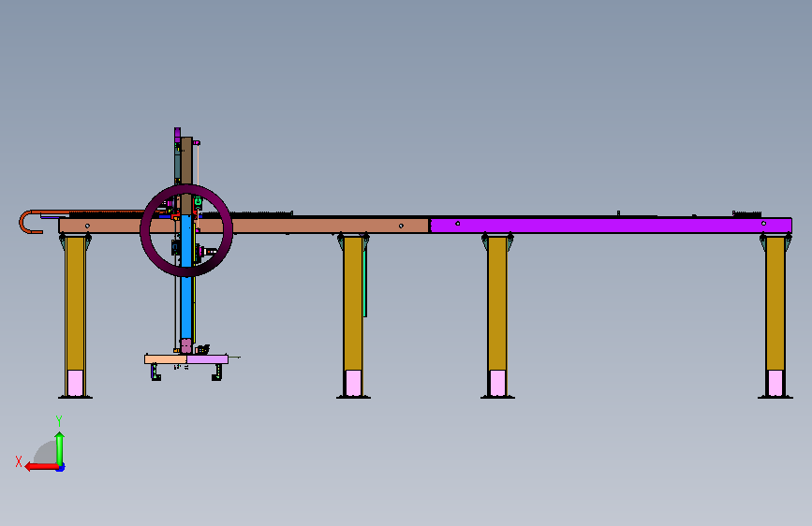The image size is (812, 526).
Task: Select the pink base of the rightmost leg
Action: coord(775,383)
